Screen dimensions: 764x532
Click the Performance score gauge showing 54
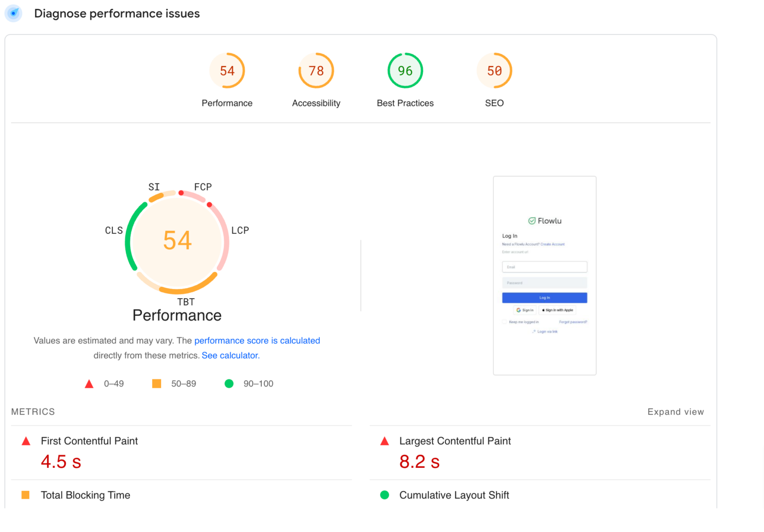227,71
